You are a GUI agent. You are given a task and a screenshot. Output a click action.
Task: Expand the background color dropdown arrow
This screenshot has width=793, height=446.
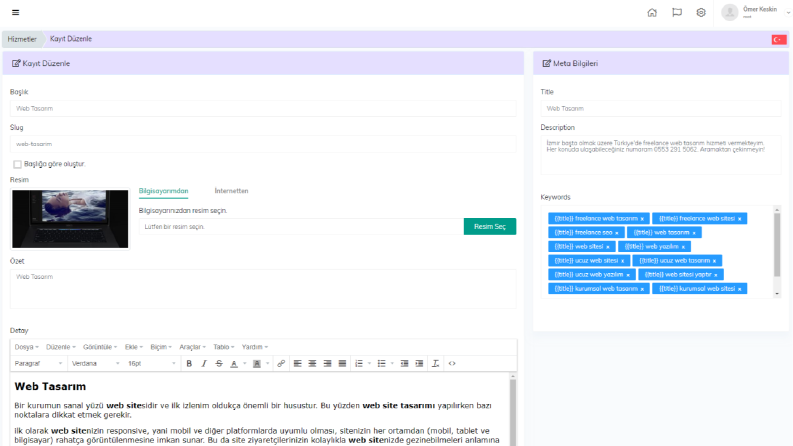click(268, 364)
